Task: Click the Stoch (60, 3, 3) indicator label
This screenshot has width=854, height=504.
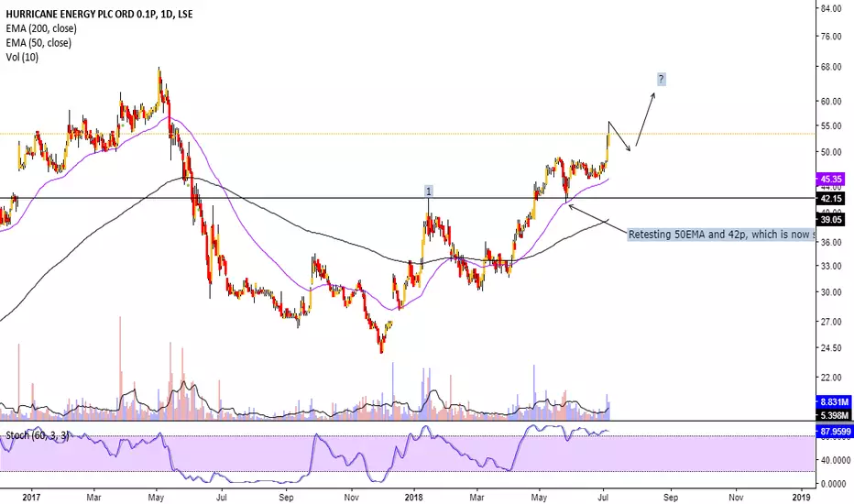Action: (37, 434)
